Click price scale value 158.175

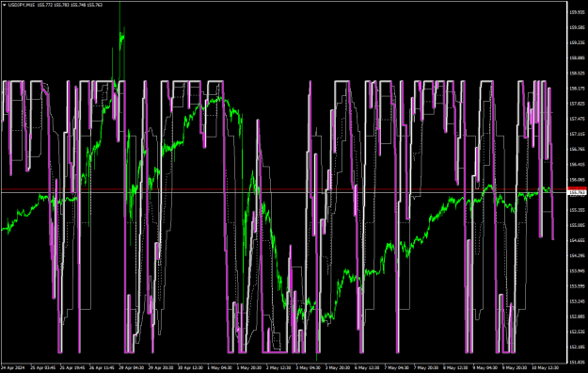coord(577,89)
